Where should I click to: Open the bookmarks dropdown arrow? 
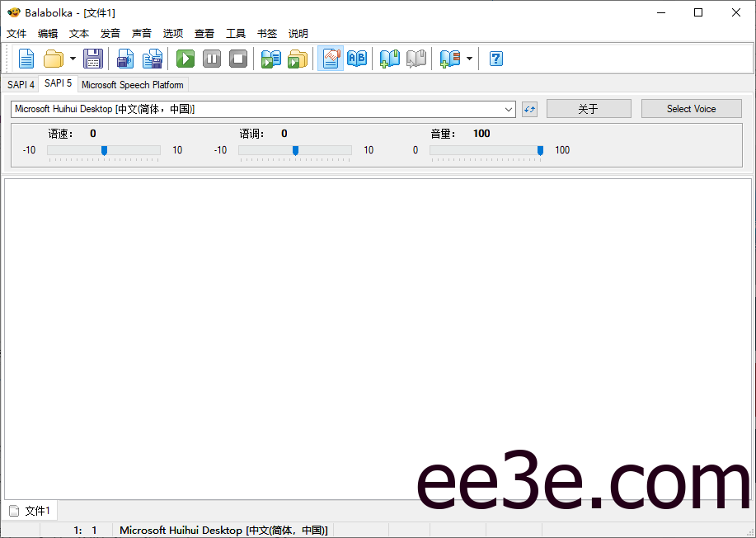(x=470, y=59)
